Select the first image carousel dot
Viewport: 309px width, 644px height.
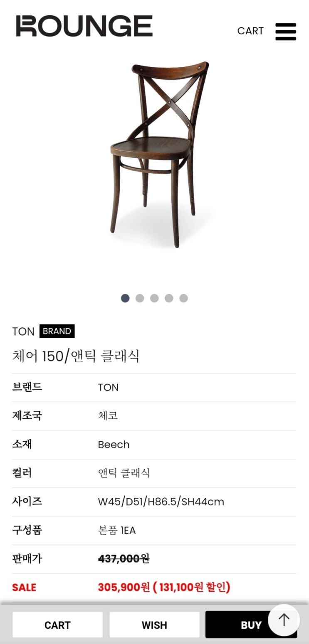pos(125,298)
